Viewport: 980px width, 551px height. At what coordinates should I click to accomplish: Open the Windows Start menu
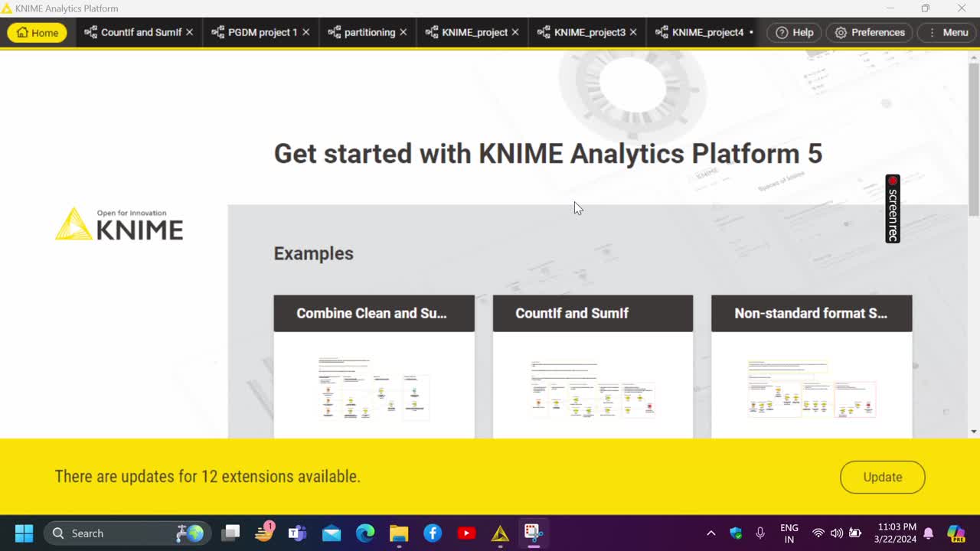(x=24, y=533)
